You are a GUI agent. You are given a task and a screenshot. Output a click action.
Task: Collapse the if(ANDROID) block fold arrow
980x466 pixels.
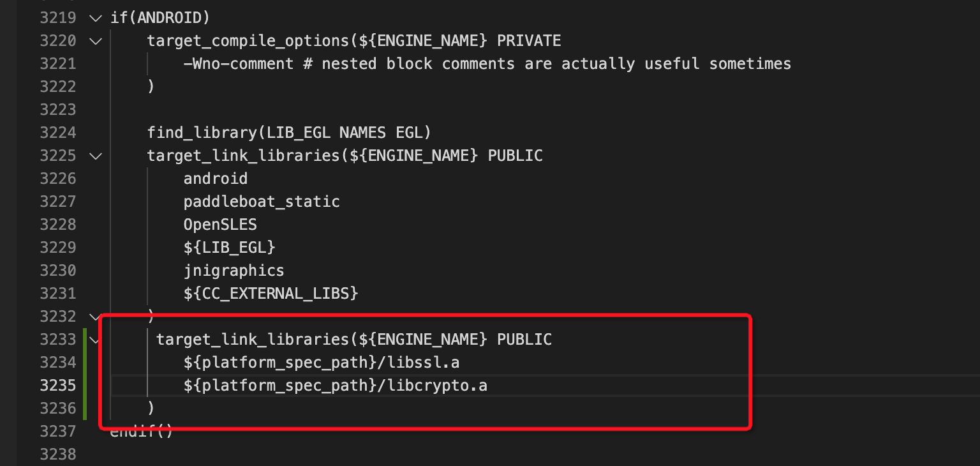tap(96, 18)
